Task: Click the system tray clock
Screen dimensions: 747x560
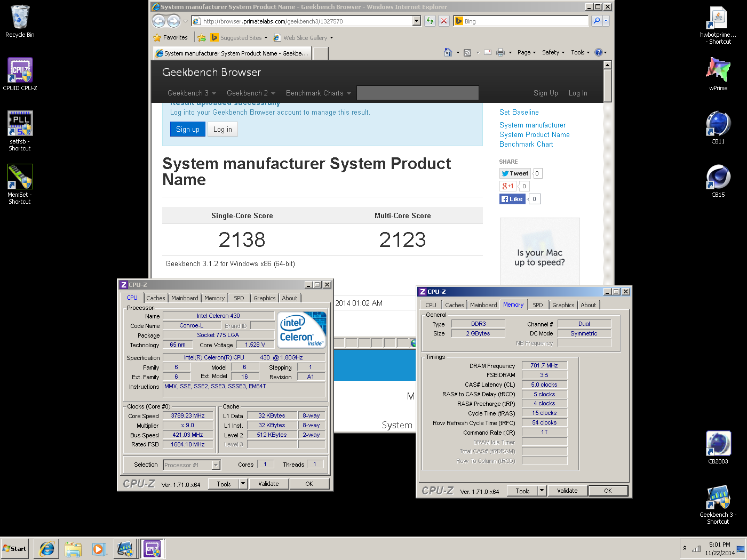Action: [x=720, y=548]
